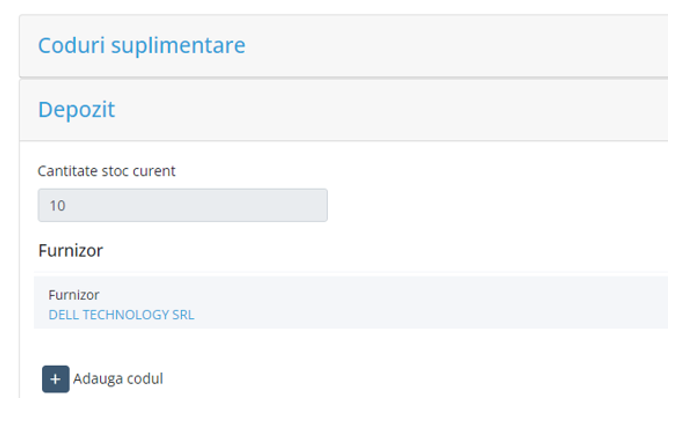
Task: Click empty area of Depozit header bar
Action: tap(400, 109)
